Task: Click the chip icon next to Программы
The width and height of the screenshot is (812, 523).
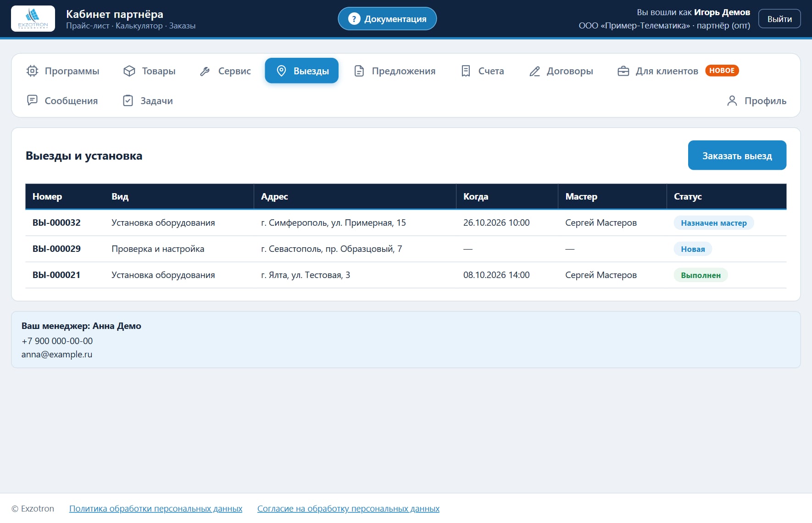Action: click(x=32, y=71)
